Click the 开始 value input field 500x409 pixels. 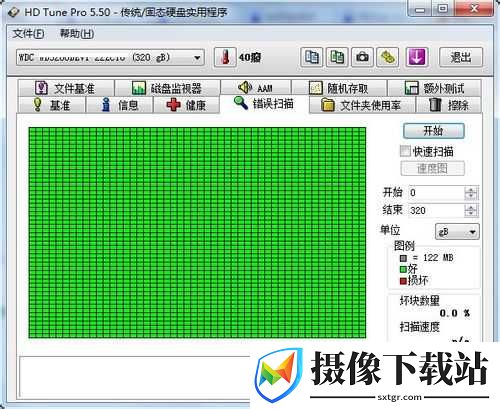tap(436, 193)
